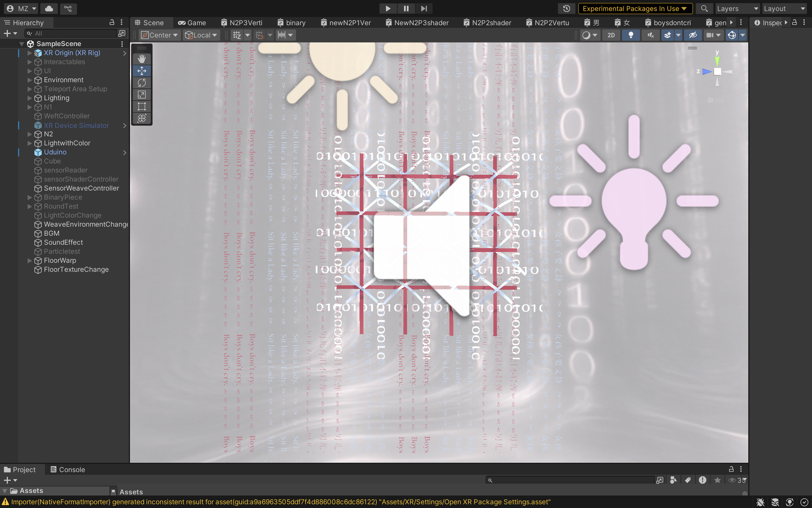The height and width of the screenshot is (508, 812).
Task: Switch to 2D view mode
Action: (611, 35)
